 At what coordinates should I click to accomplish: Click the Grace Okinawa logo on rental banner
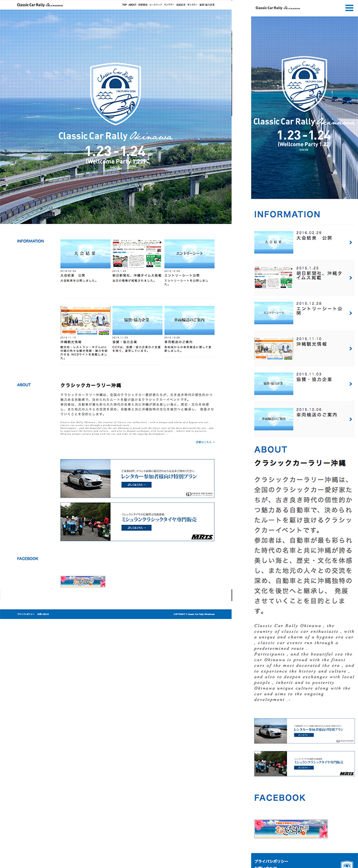pos(200,494)
